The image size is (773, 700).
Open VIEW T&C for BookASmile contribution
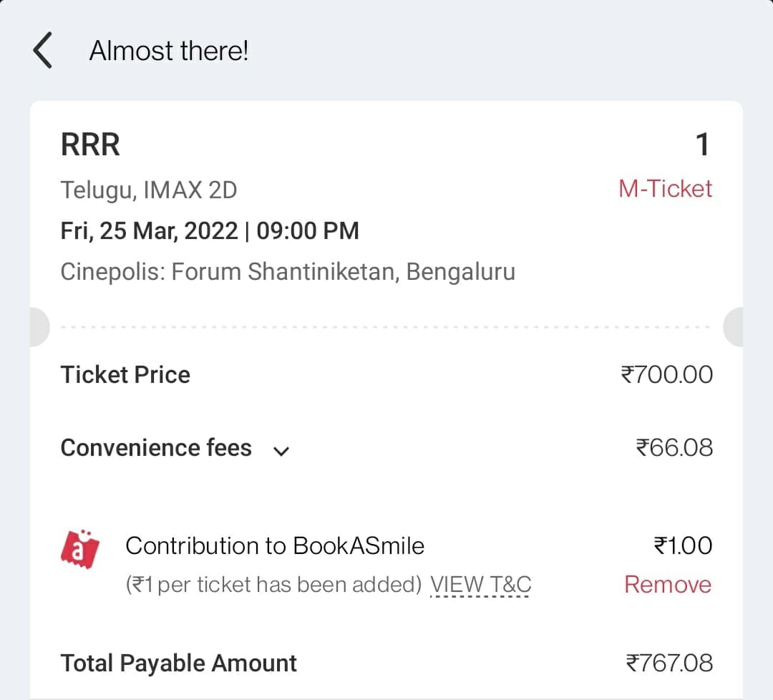point(480,584)
